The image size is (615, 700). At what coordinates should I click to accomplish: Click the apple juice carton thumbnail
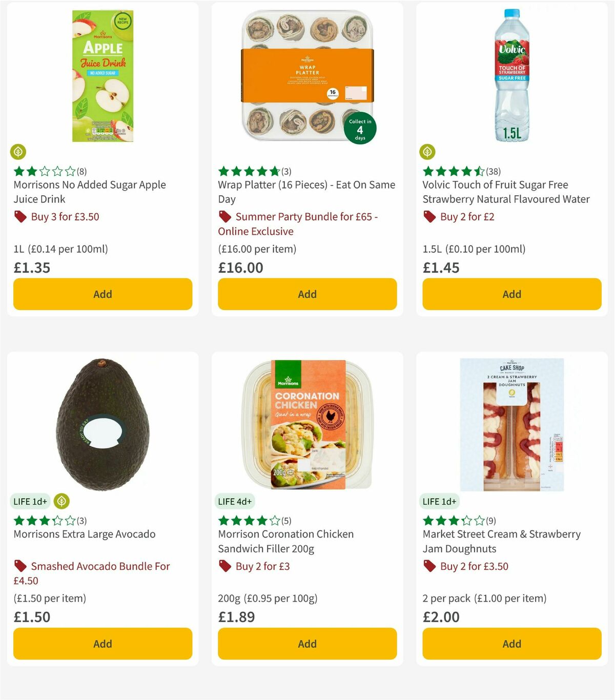pyautogui.click(x=102, y=75)
